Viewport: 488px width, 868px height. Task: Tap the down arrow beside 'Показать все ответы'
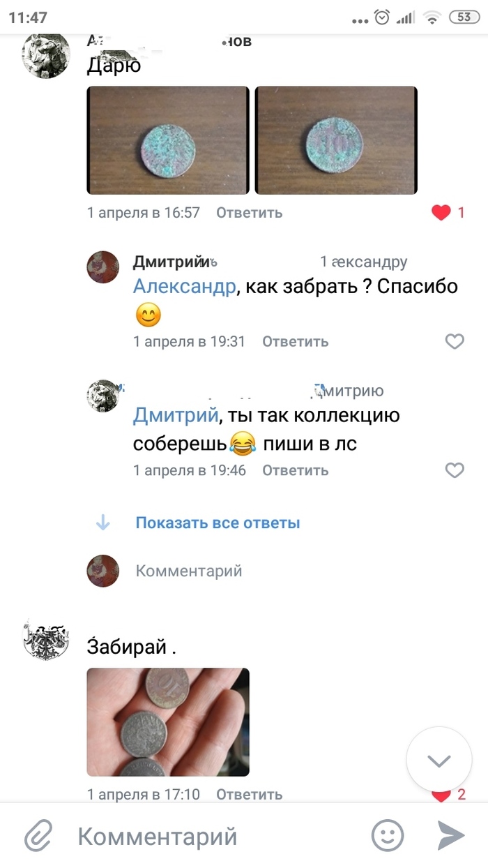pyautogui.click(x=102, y=523)
